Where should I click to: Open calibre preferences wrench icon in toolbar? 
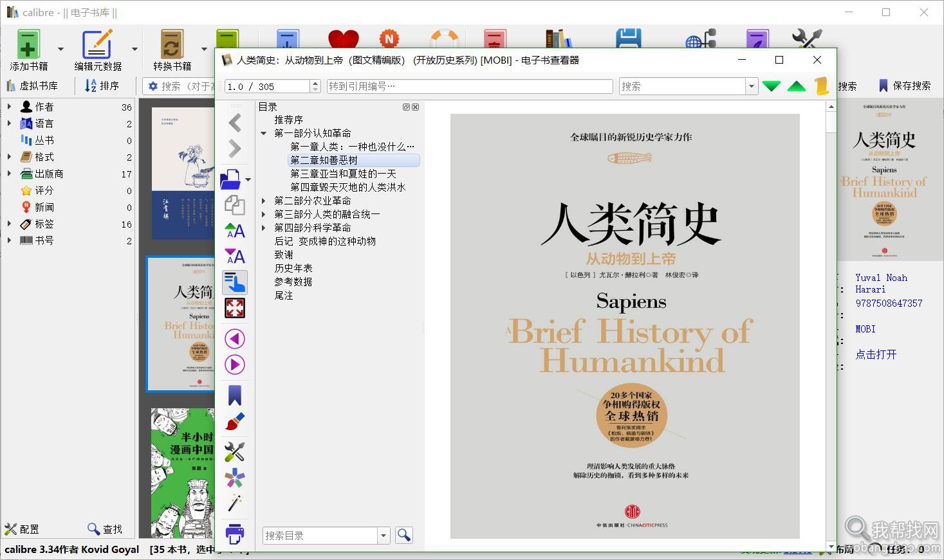807,39
